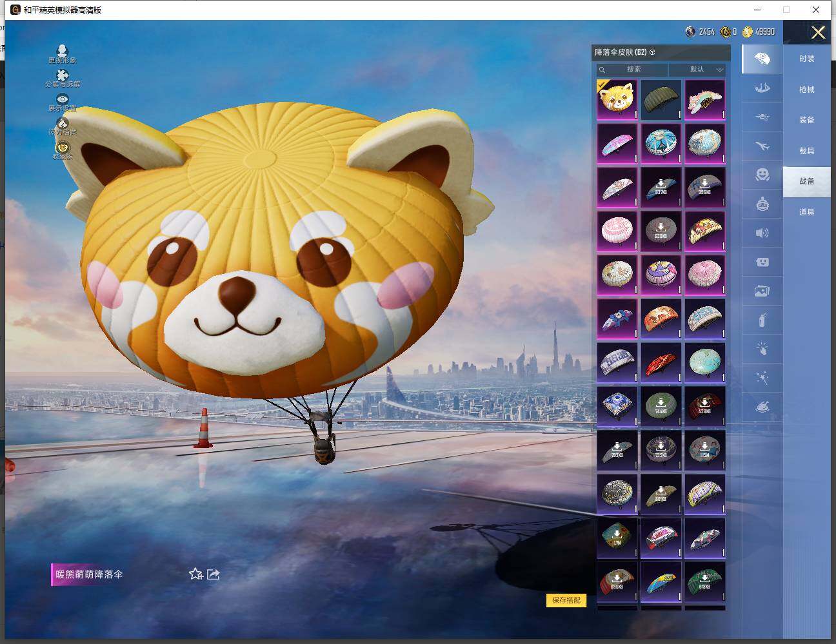This screenshot has width=836, height=644.
Task: Select the smiley face emote category icon
Action: click(x=762, y=175)
